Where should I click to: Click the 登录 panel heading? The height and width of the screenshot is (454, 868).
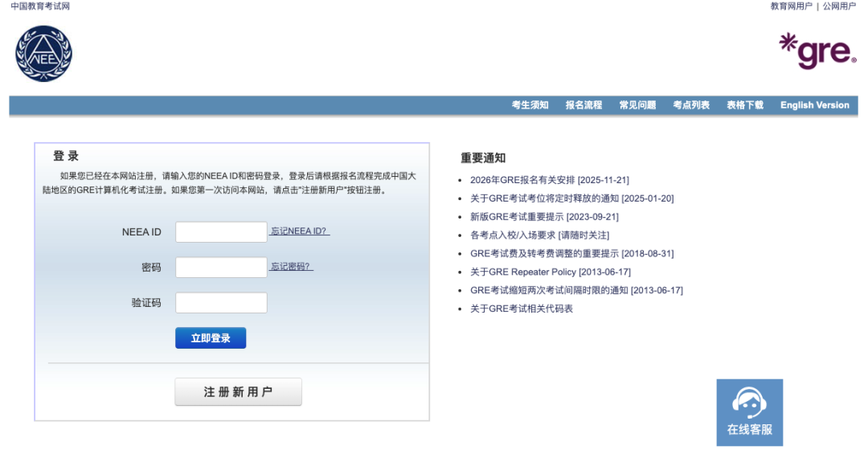pos(66,156)
